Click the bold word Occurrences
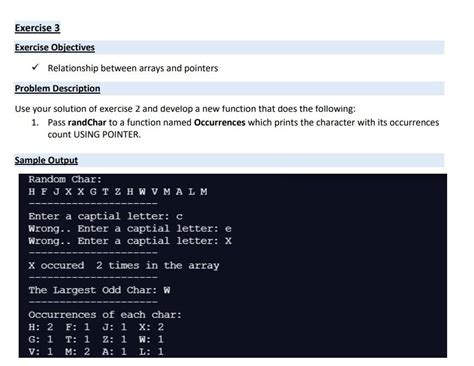The height and width of the screenshot is (366, 474). (x=219, y=122)
